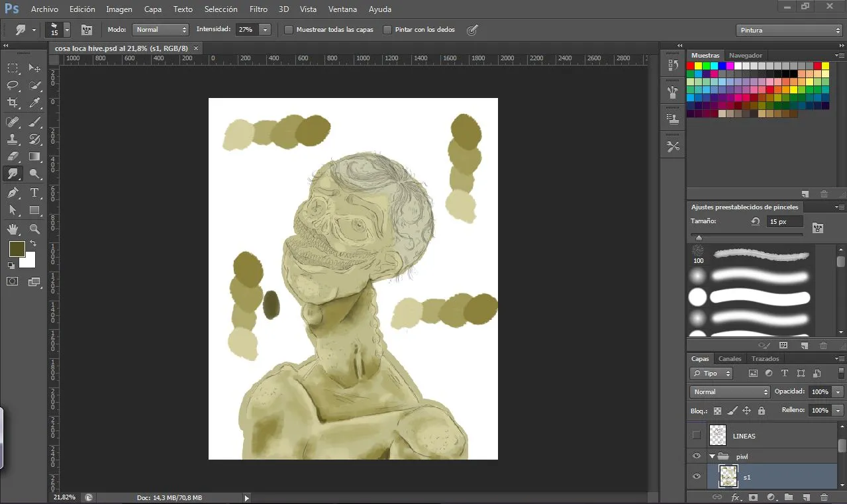Switch to the Trazados tab
847x504 pixels.
(766, 359)
